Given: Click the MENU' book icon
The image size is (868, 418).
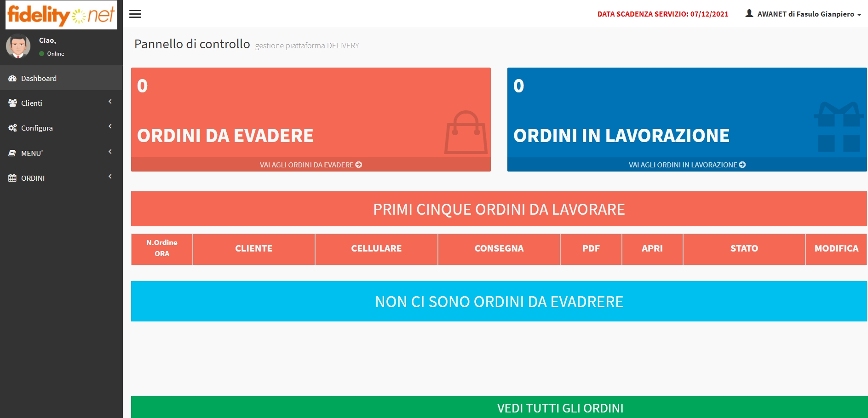Looking at the screenshot, I should click(x=12, y=153).
